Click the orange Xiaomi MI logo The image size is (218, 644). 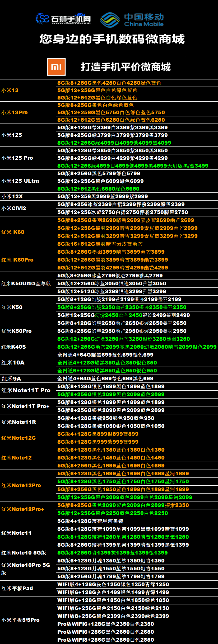tap(56, 67)
